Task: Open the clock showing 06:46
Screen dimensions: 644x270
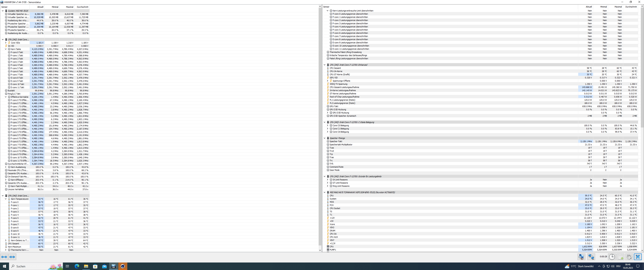Action: (628, 266)
